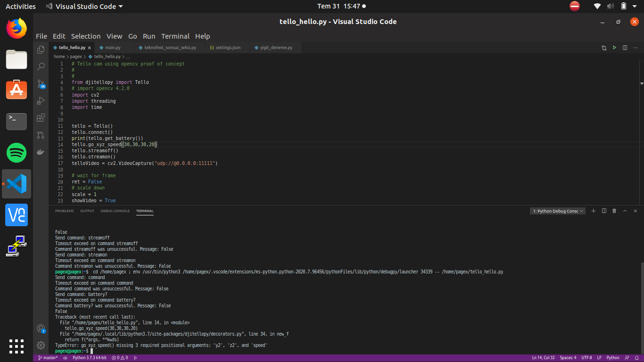Image resolution: width=644 pixels, height=362 pixels.
Task: Select the Run and Debug icon
Action: coord(41,101)
